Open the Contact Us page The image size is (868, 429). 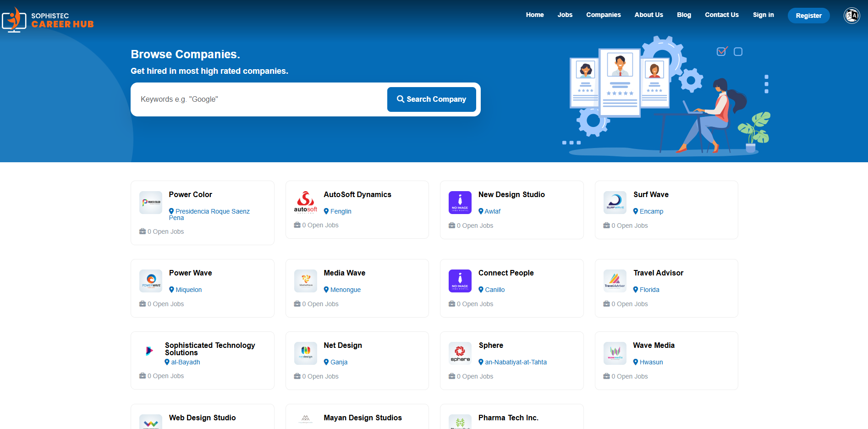[x=722, y=15]
